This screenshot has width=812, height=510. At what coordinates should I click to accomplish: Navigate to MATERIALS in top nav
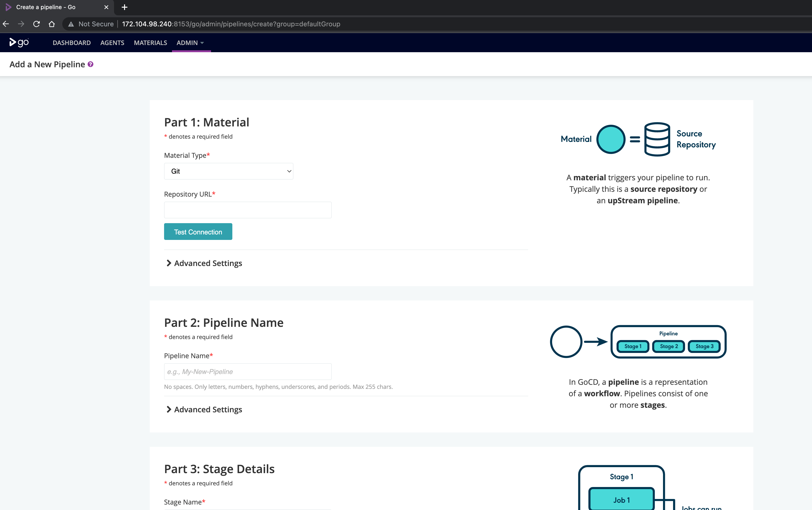[x=150, y=43]
